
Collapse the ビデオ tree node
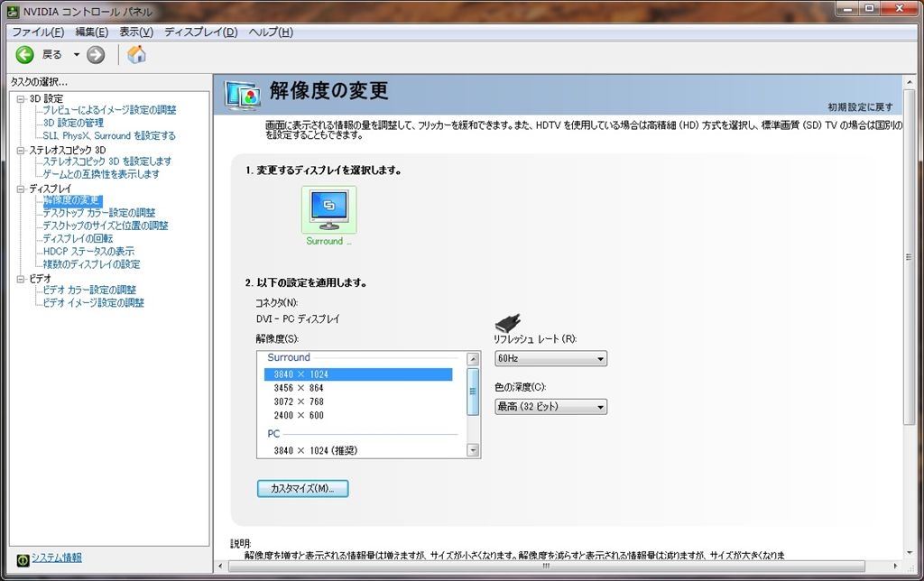click(21, 279)
